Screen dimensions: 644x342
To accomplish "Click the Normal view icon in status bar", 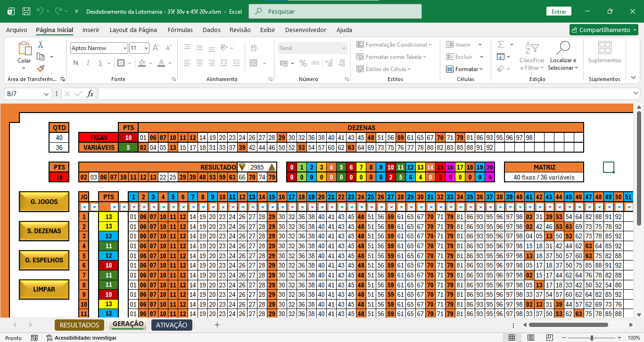I will pos(512,338).
